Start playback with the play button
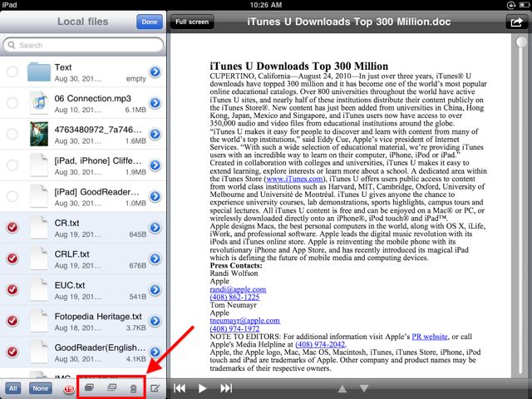This screenshot has height=399, width=532. 202,388
